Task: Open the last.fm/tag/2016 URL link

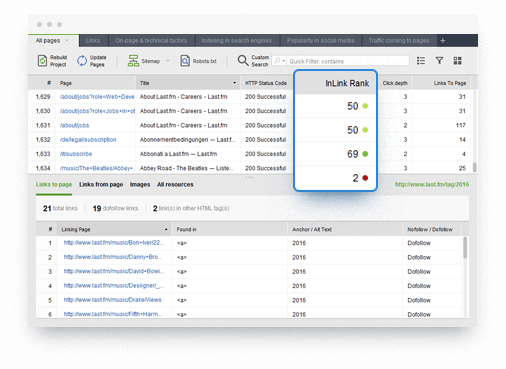Action: [432, 184]
